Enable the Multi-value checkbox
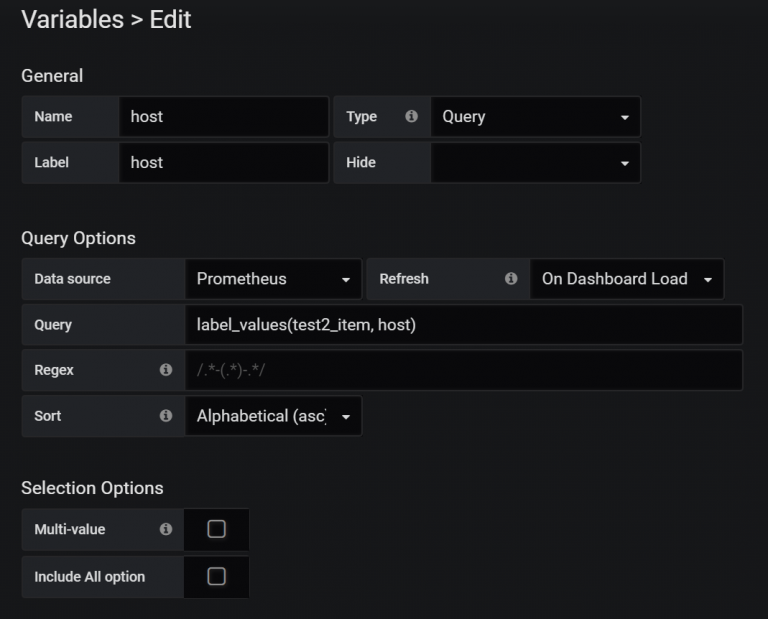This screenshot has height=619, width=768. pyautogui.click(x=216, y=529)
